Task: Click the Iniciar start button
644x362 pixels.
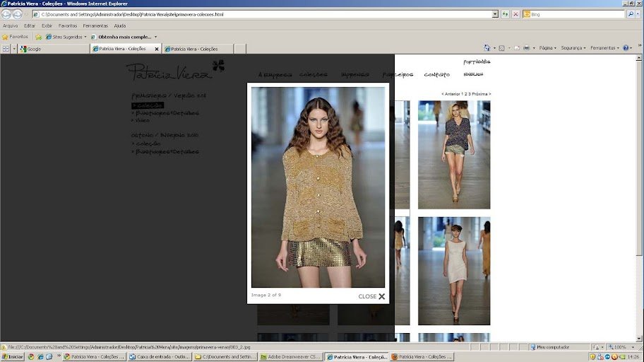Action: [x=13, y=356]
